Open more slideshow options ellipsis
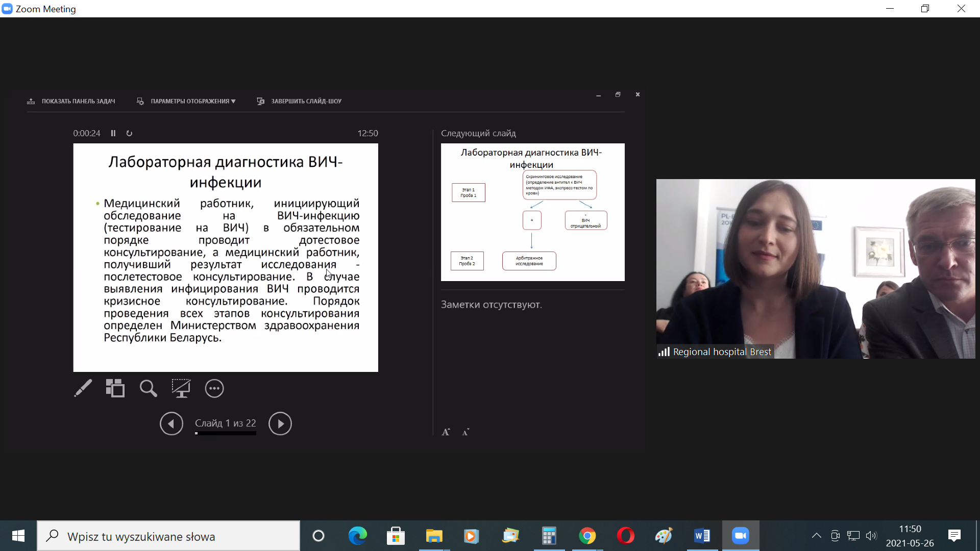The image size is (980, 551). (x=214, y=388)
